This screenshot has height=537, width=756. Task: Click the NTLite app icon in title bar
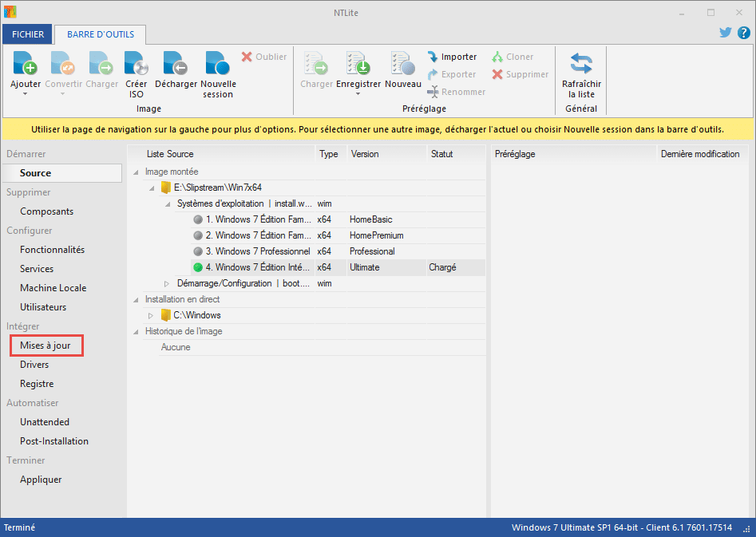coord(10,11)
